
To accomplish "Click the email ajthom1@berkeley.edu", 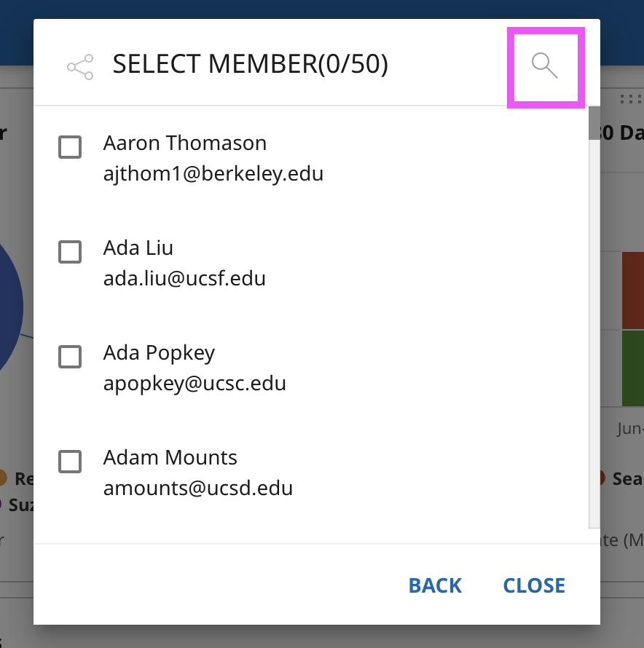I will 213,174.
